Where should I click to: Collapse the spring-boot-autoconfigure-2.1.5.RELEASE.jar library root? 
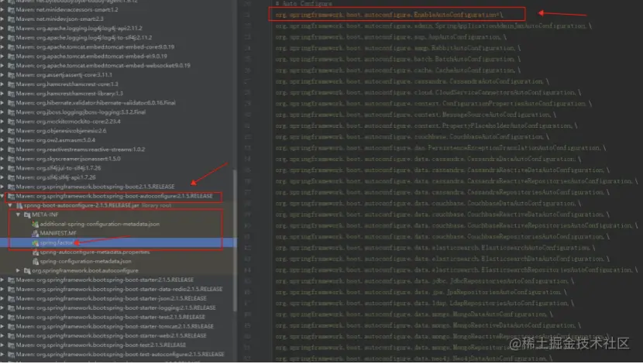pos(11,205)
